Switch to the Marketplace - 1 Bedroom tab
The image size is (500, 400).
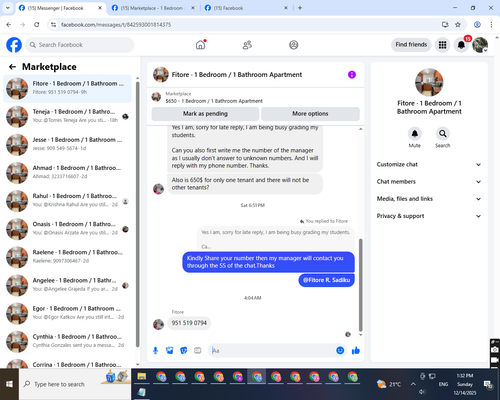pos(152,8)
